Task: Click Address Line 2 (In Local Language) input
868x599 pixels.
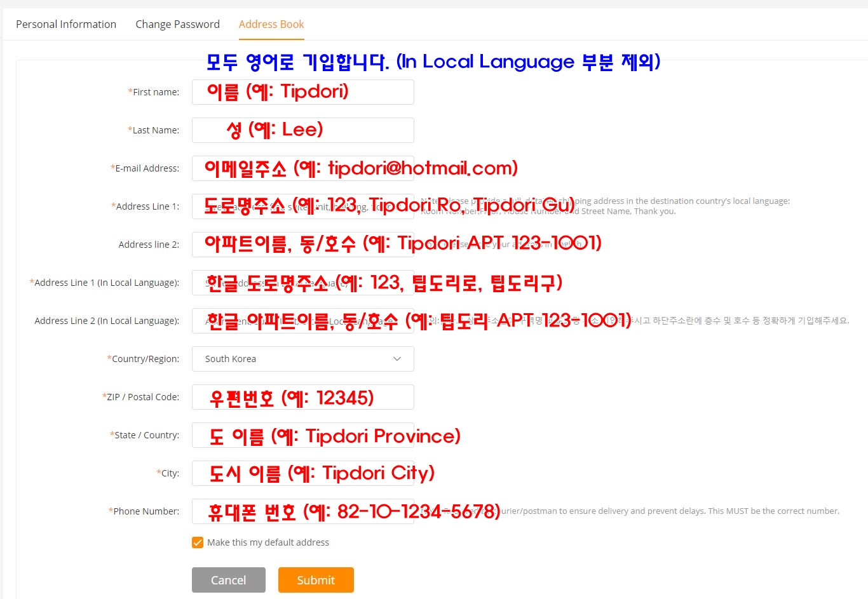Action: click(302, 321)
